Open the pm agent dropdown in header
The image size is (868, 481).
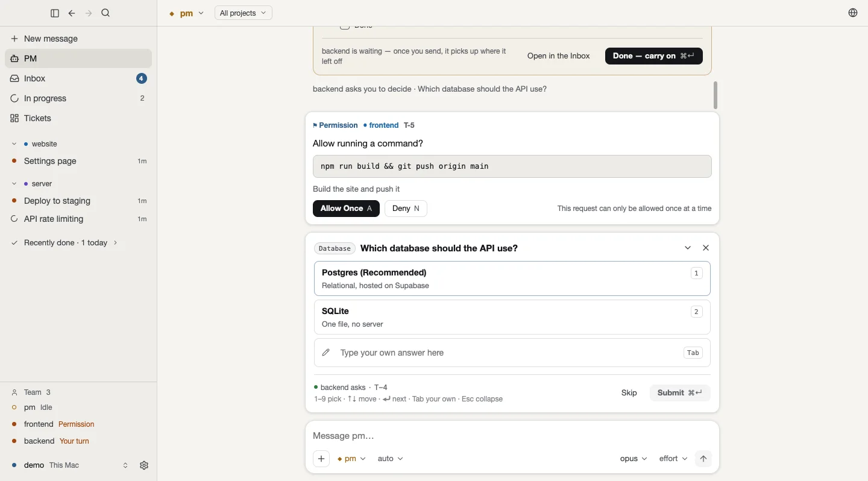pos(187,13)
